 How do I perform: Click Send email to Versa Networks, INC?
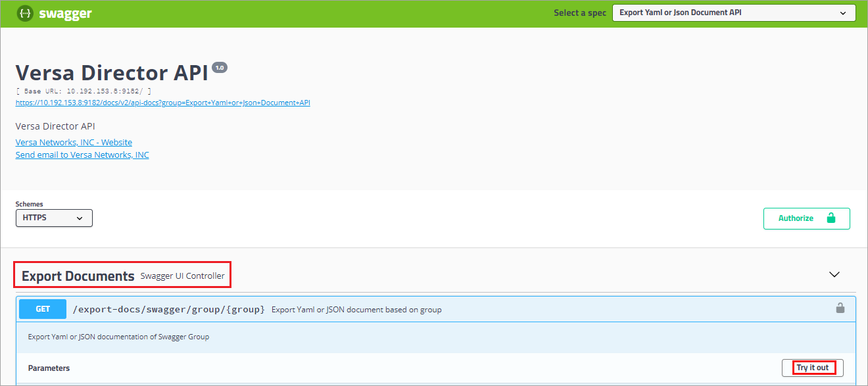[82, 155]
